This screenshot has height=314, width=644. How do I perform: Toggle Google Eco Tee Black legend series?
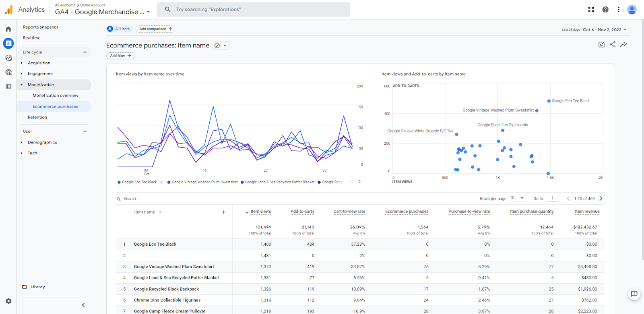tap(137, 182)
